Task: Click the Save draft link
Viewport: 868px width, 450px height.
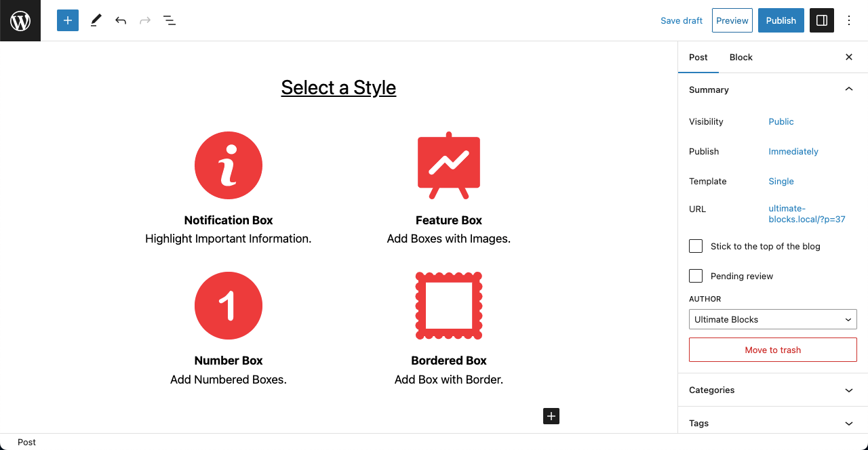Action: (681, 20)
